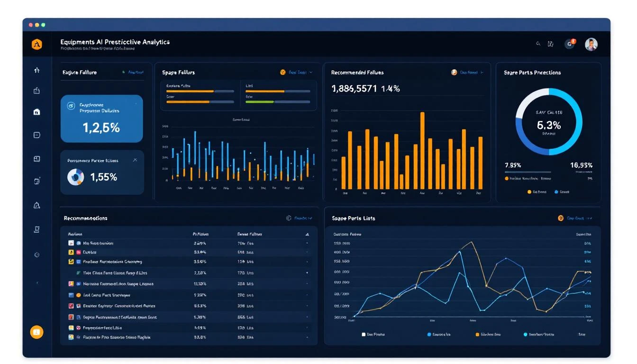Select the Spare Parts Lists section header
637x364 pixels.
[x=353, y=218]
